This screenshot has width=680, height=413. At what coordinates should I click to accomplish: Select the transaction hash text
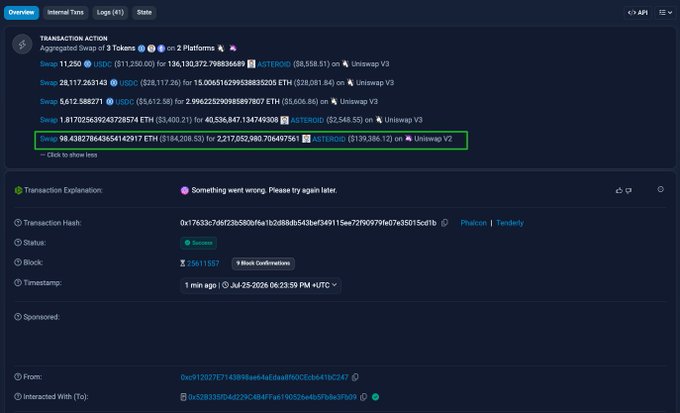click(x=308, y=223)
